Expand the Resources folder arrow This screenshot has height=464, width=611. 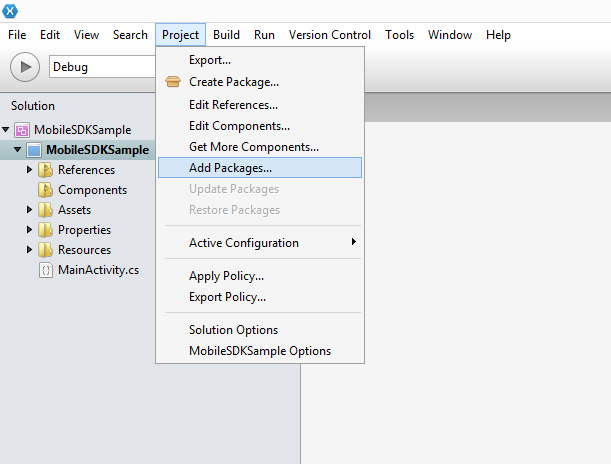coord(30,250)
